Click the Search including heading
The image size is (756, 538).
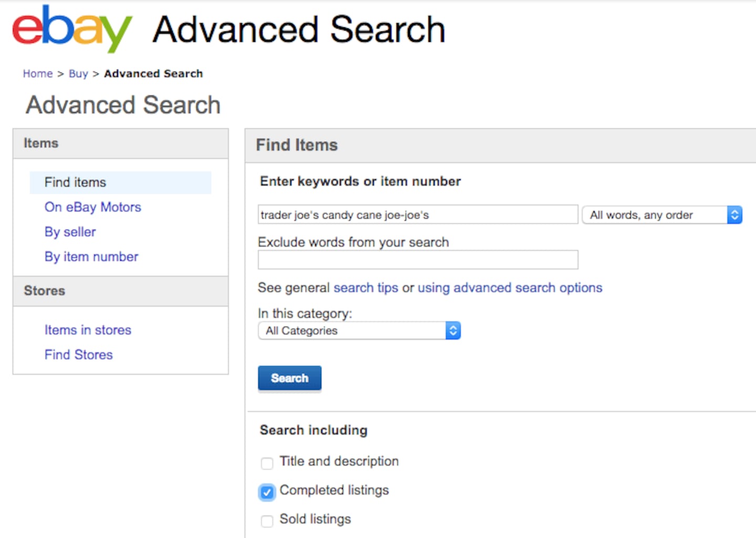click(x=313, y=430)
